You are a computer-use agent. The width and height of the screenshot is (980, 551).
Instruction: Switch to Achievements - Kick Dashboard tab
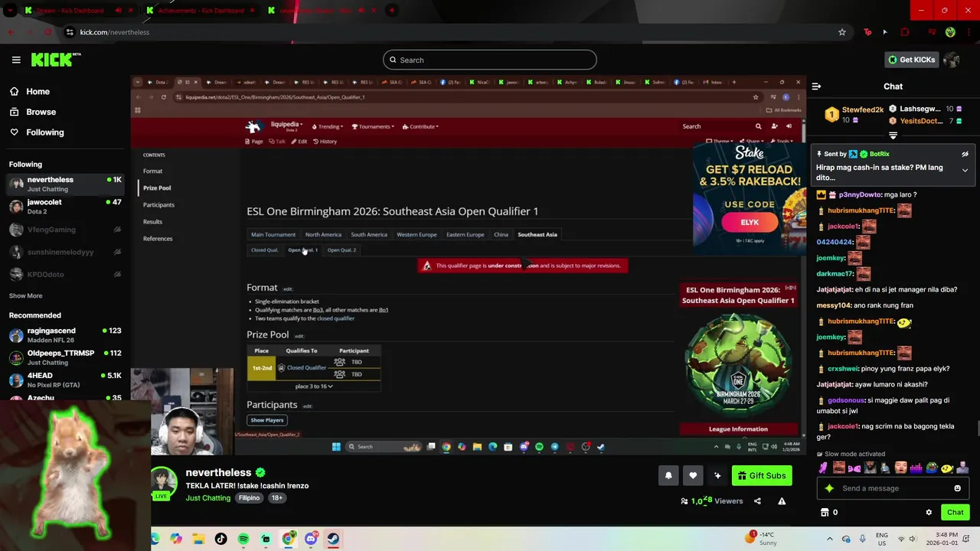click(201, 11)
